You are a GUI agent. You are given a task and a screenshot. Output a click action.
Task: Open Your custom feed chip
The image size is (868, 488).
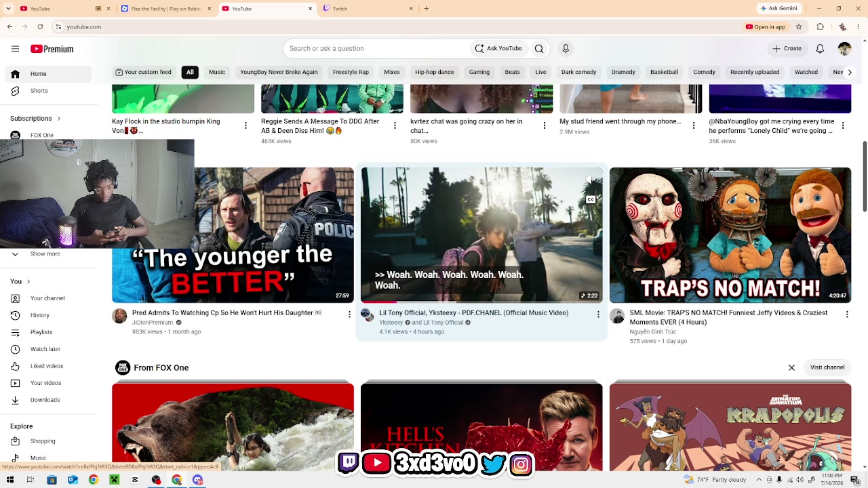143,72
